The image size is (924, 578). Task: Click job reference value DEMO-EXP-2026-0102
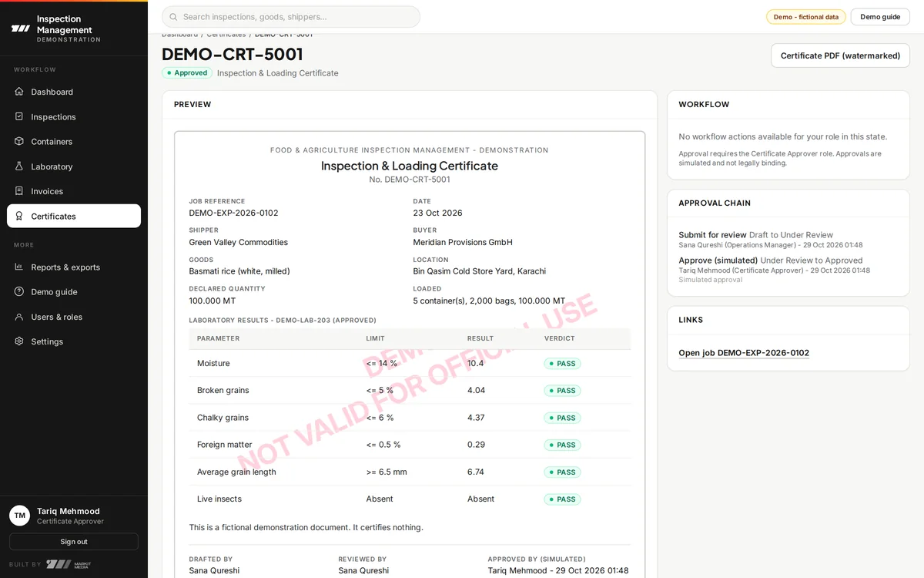(233, 213)
